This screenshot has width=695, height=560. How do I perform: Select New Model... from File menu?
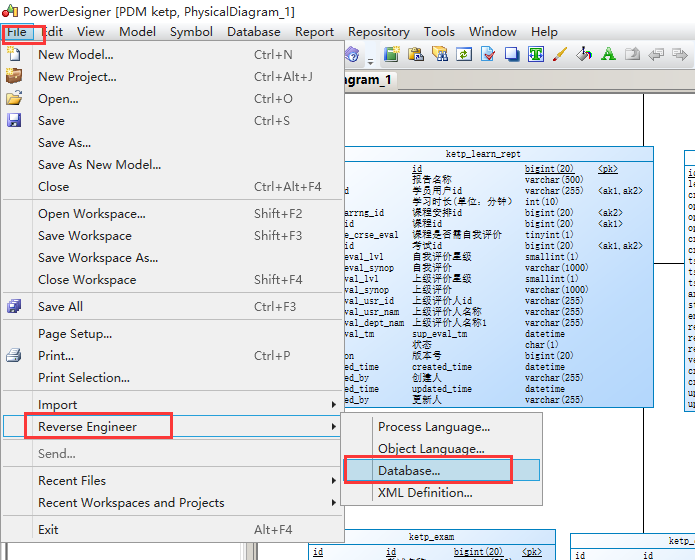point(173,55)
